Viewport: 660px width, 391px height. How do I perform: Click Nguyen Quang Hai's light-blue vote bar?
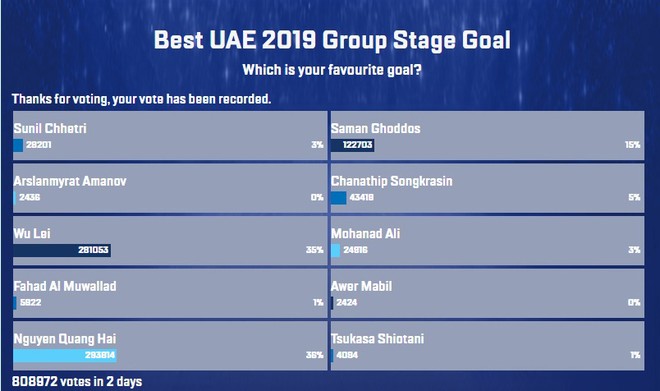tap(65, 355)
